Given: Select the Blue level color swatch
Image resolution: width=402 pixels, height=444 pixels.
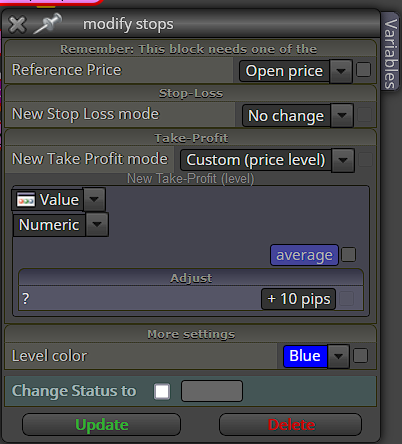Looking at the screenshot, I should pyautogui.click(x=305, y=356).
